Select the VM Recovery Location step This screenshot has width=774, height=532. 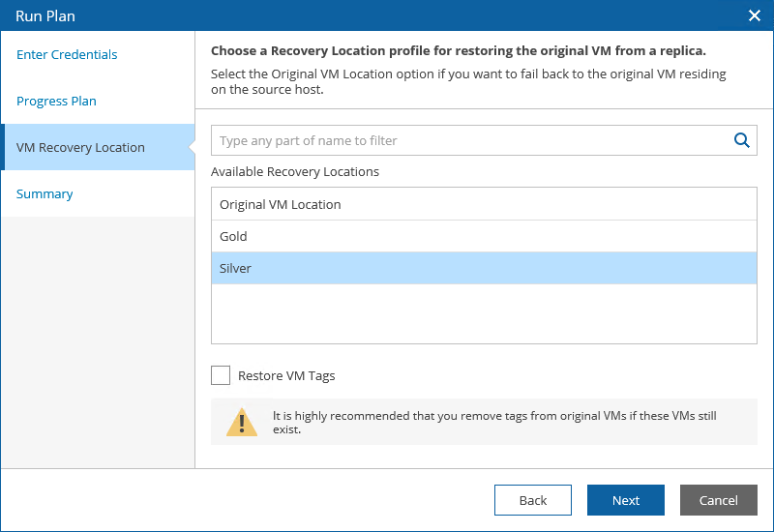click(80, 148)
